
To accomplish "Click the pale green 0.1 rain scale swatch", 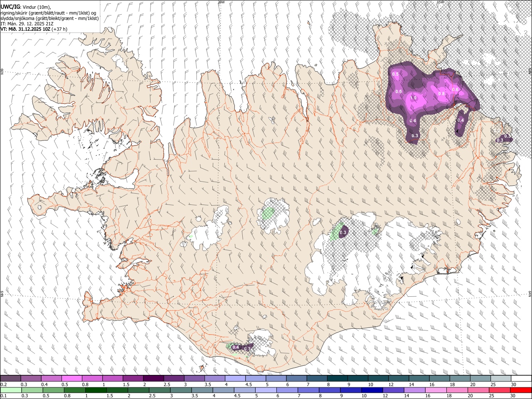I will pyautogui.click(x=11, y=390).
